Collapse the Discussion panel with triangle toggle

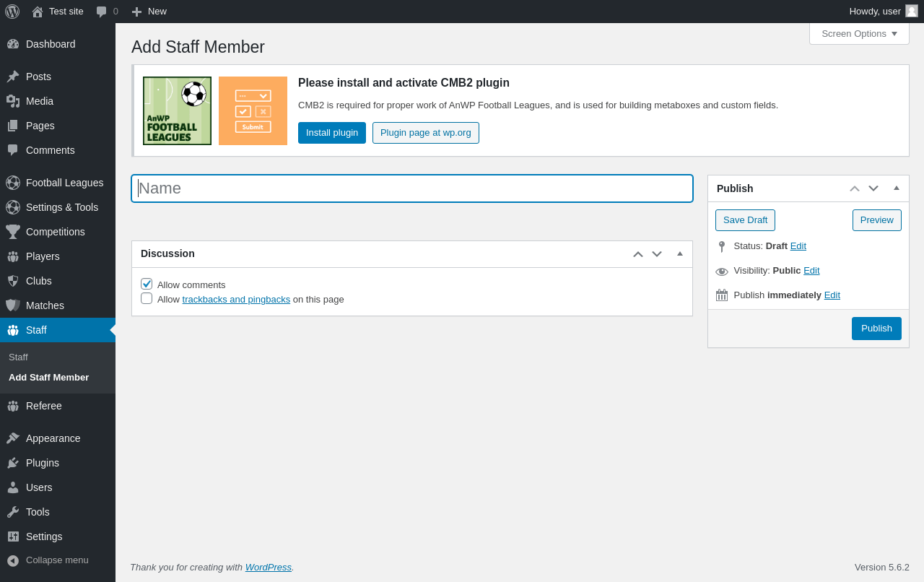pos(680,253)
